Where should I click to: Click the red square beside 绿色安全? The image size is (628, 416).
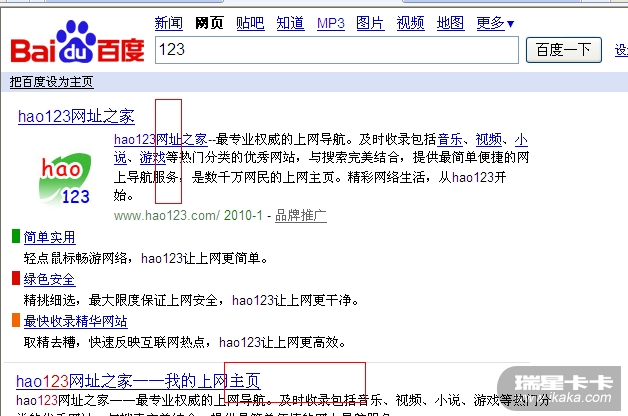[16, 278]
